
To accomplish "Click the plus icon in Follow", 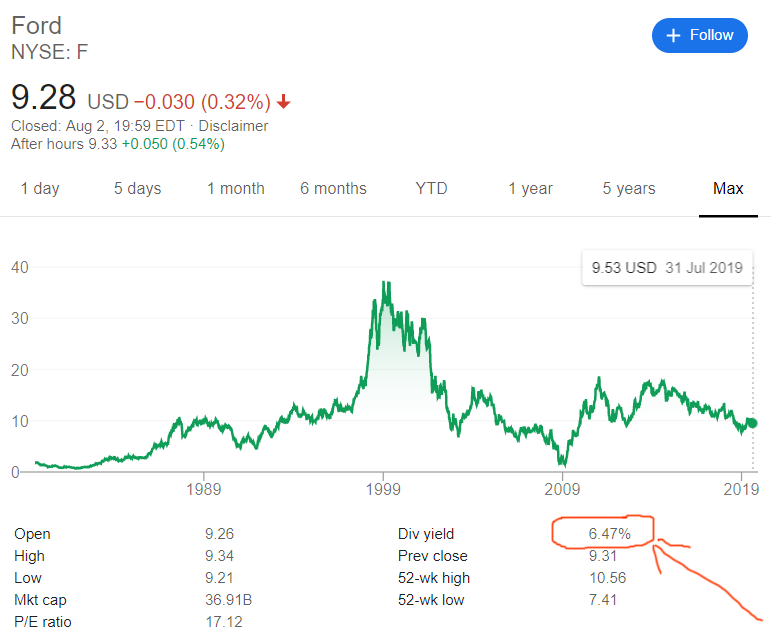I will [673, 35].
